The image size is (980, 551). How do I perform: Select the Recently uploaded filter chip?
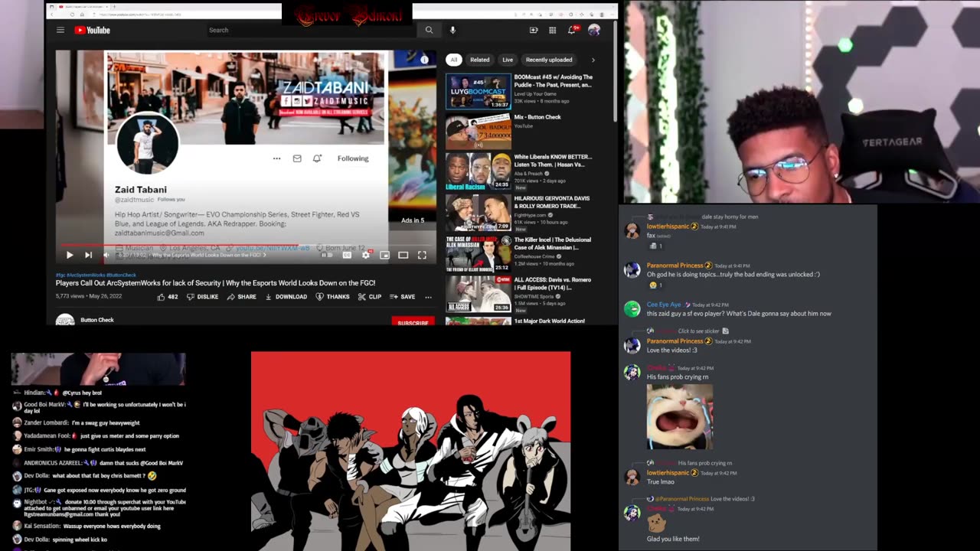coord(549,60)
